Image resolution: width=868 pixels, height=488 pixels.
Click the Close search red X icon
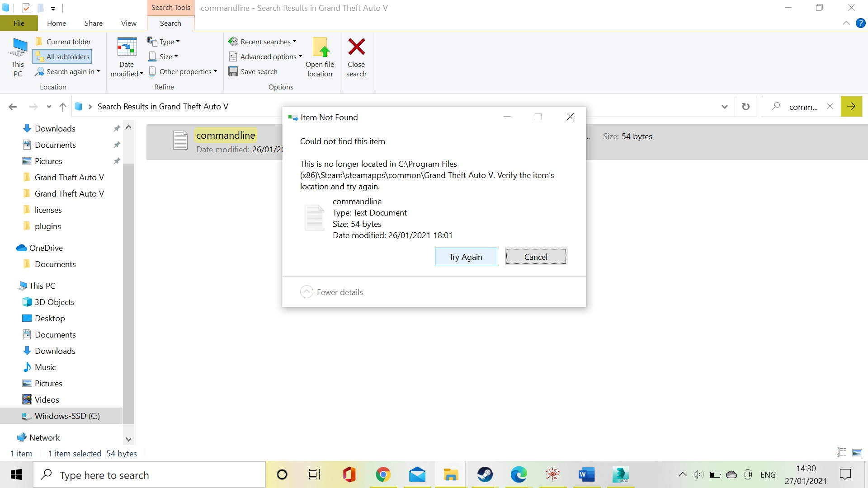(x=356, y=47)
